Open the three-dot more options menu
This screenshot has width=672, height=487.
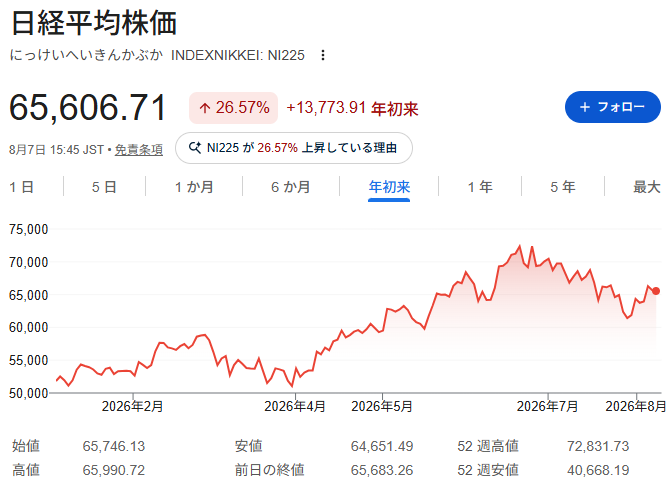click(x=323, y=55)
